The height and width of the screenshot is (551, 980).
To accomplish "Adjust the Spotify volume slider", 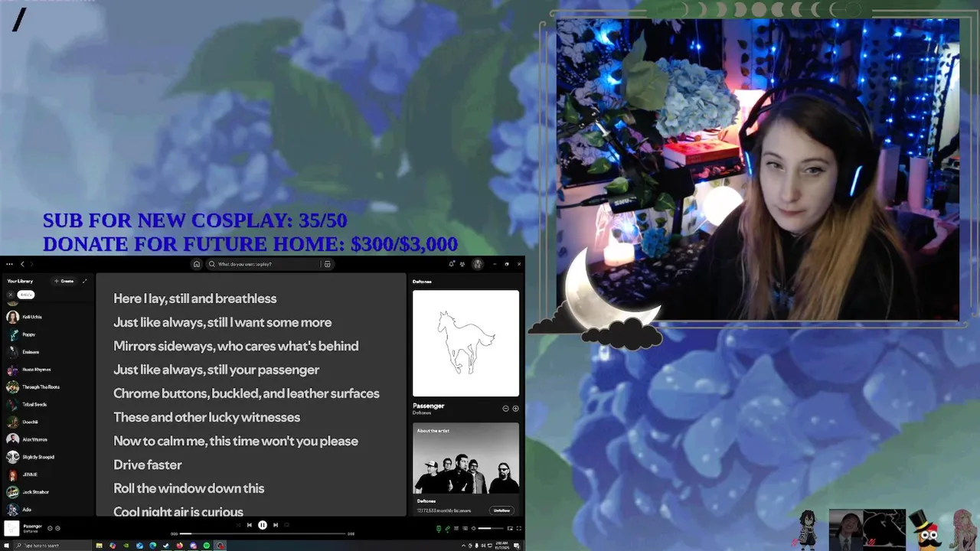I will (491, 528).
